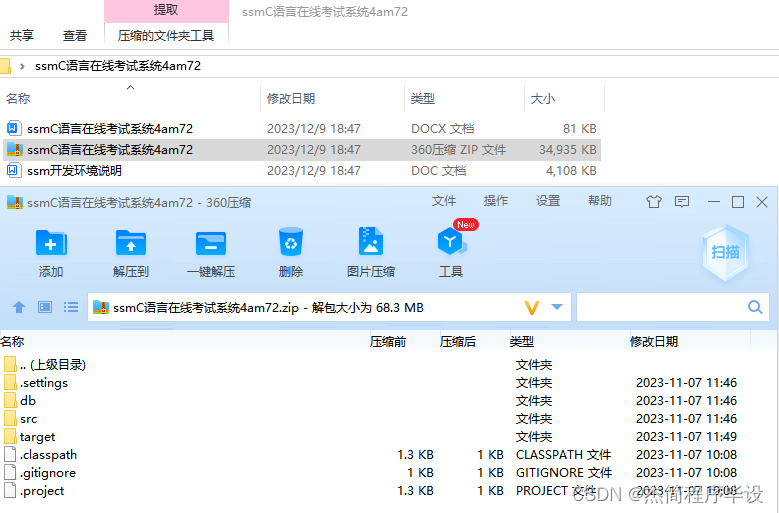Click the orange V icon in the path bar

pyautogui.click(x=532, y=308)
